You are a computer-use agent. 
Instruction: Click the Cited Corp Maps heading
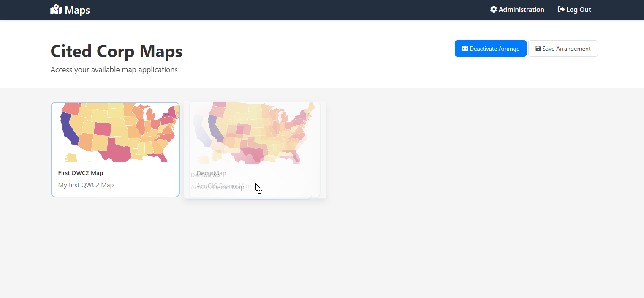pos(117,51)
